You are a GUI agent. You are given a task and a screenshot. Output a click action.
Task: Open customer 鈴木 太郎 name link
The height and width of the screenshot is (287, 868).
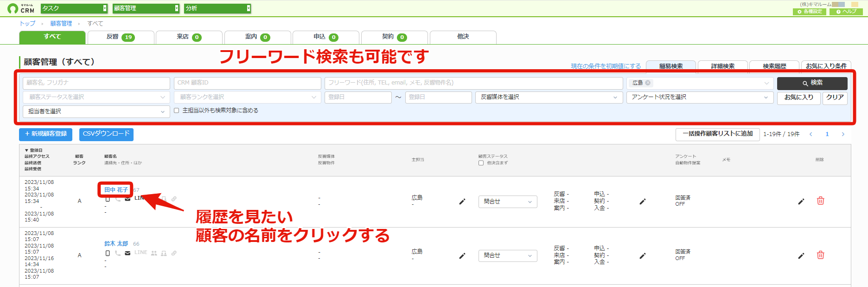pyautogui.click(x=116, y=244)
